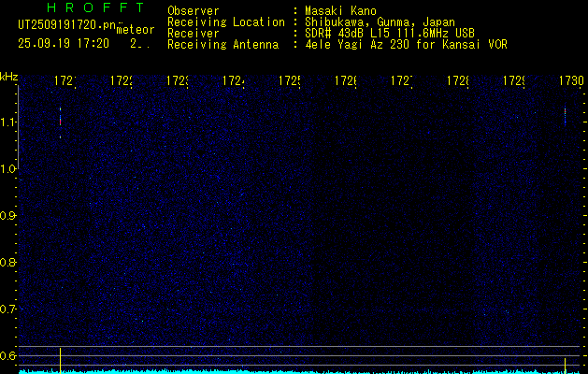This screenshot has height=374, width=588.
Task: Click the tall yellow intensity spike under the 1721 echo
Action: pyautogui.click(x=60, y=360)
